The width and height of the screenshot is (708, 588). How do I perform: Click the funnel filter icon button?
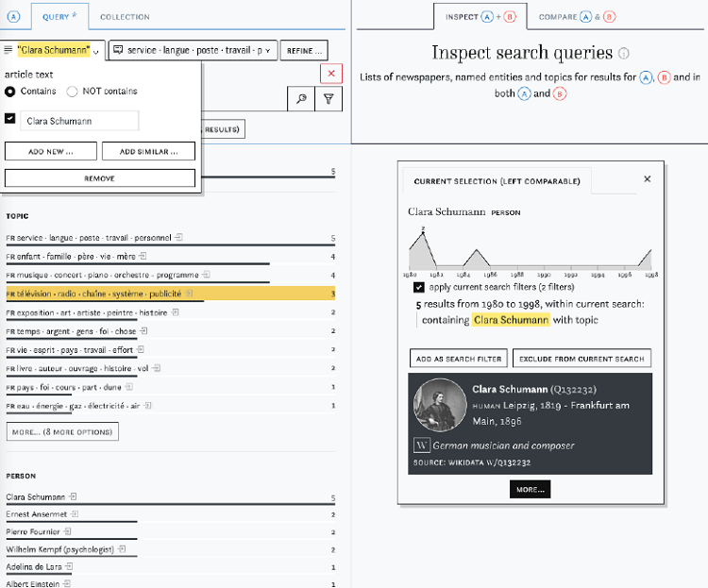(x=328, y=98)
